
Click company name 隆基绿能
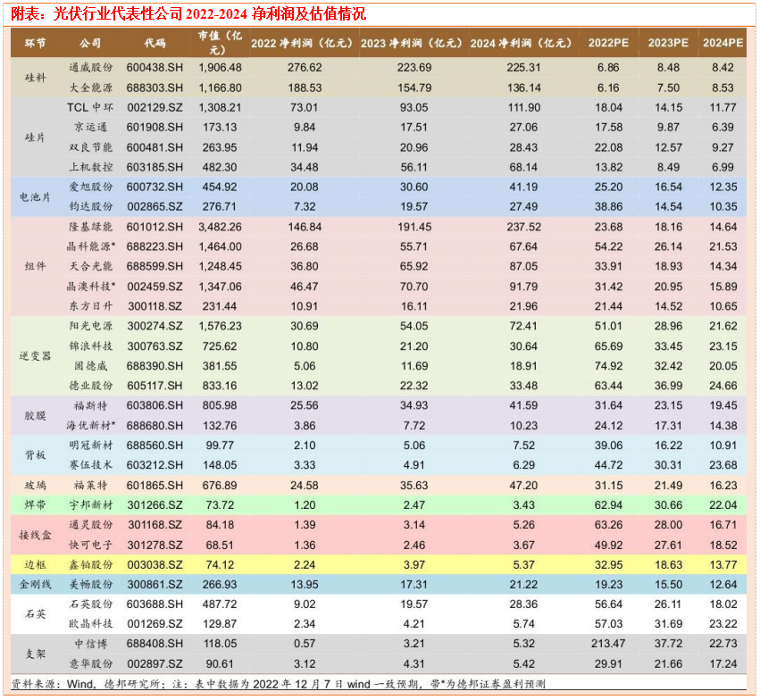click(x=90, y=227)
